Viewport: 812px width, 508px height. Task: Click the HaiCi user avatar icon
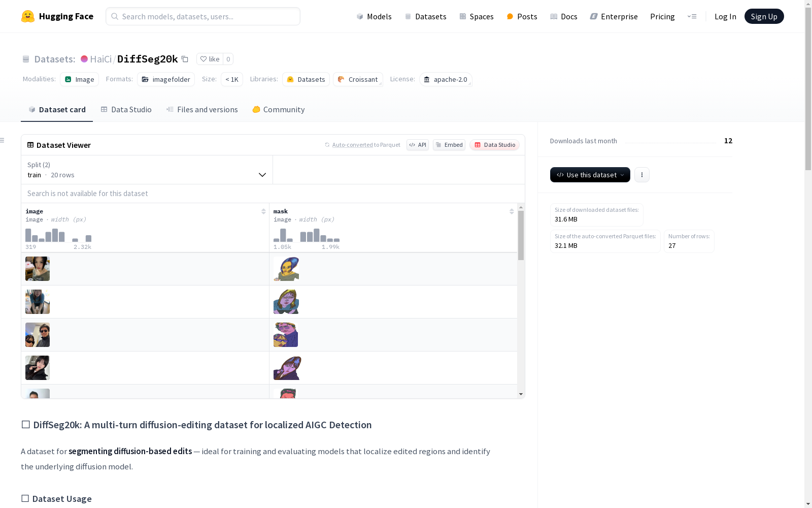point(84,59)
